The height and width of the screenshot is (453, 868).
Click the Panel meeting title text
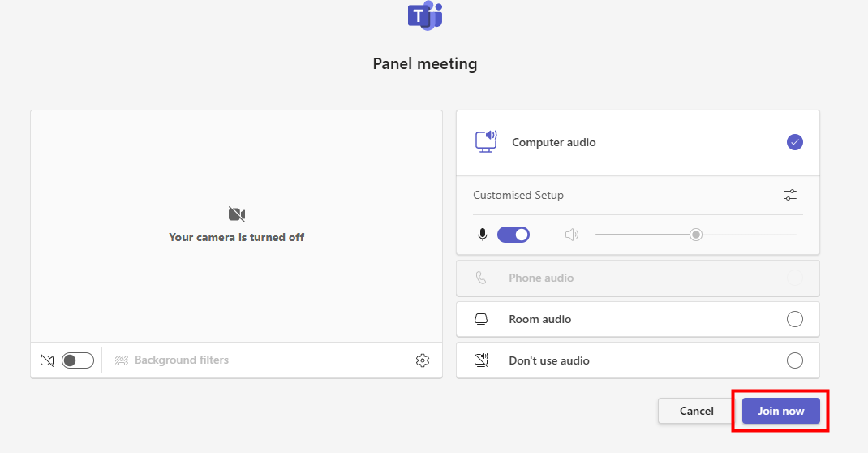point(424,63)
